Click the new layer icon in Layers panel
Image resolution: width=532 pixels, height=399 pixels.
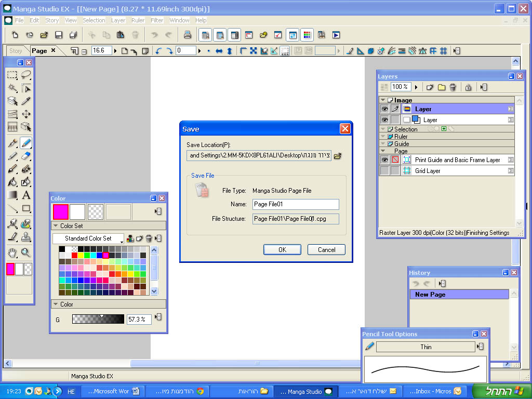pyautogui.click(x=430, y=87)
